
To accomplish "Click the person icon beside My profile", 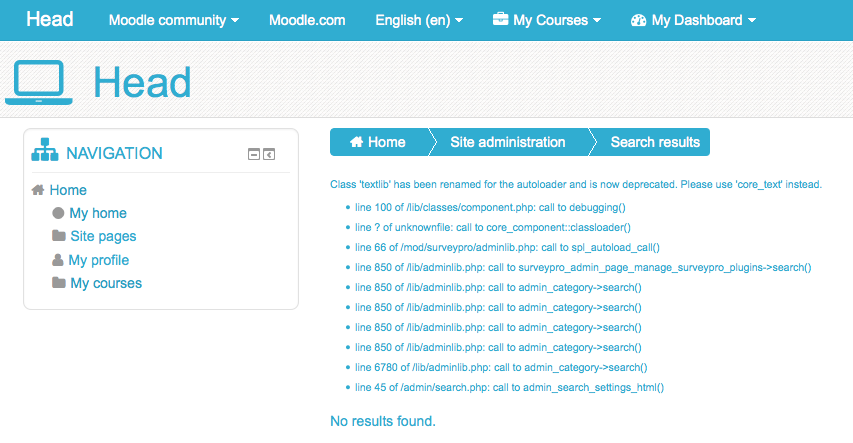I will (x=58, y=260).
